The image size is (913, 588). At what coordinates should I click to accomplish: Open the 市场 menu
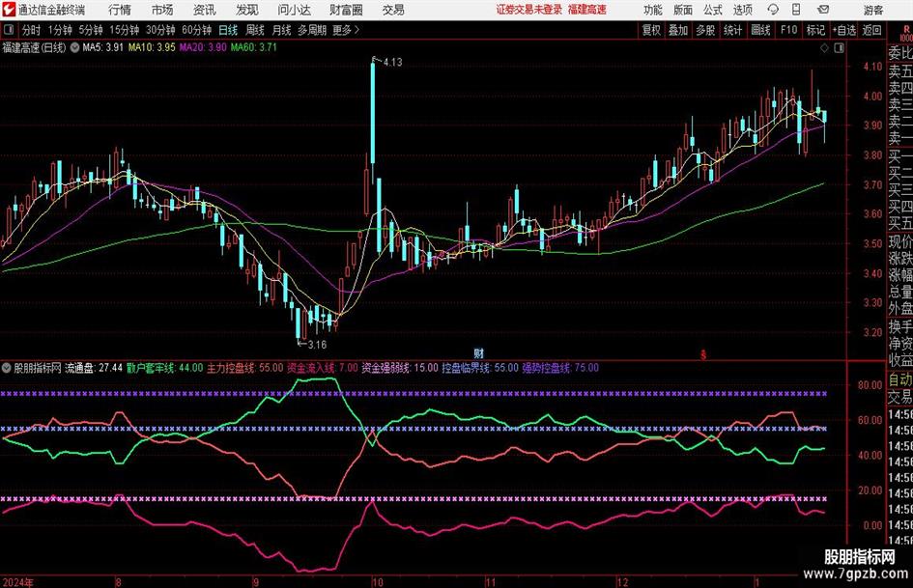click(162, 10)
